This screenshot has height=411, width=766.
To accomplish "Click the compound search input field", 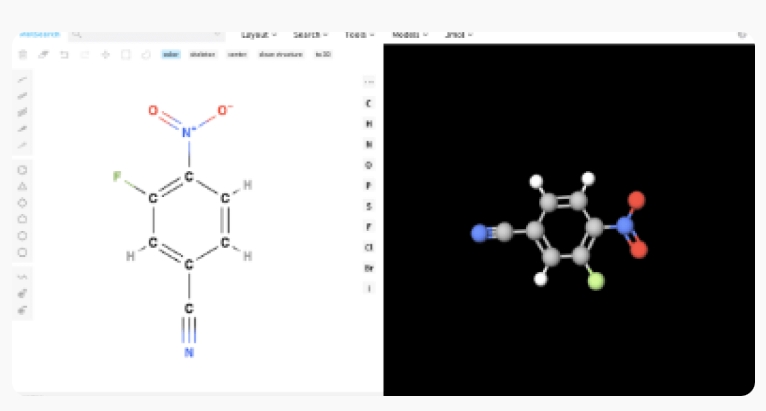I will coord(148,34).
